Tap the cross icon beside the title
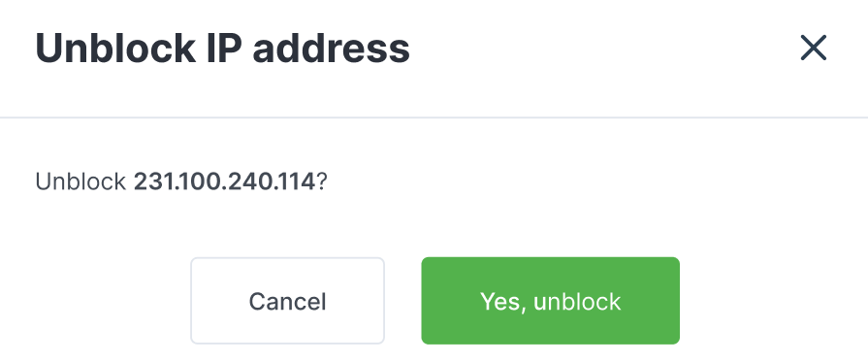The width and height of the screenshot is (868, 362). click(x=813, y=48)
